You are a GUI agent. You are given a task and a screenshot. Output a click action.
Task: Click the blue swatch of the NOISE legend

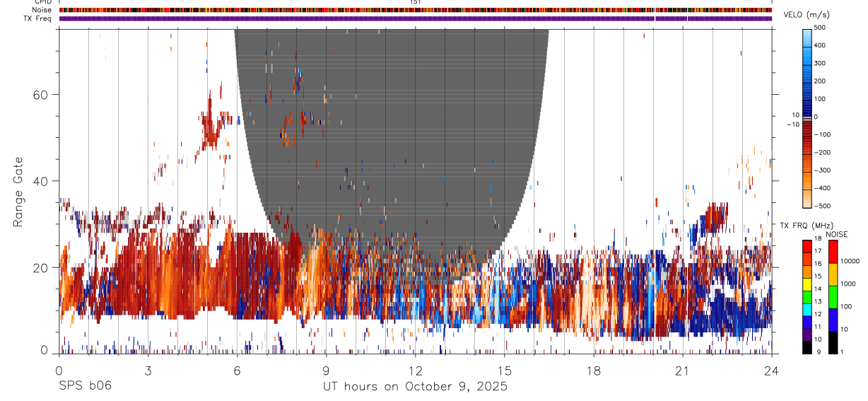[x=832, y=320]
